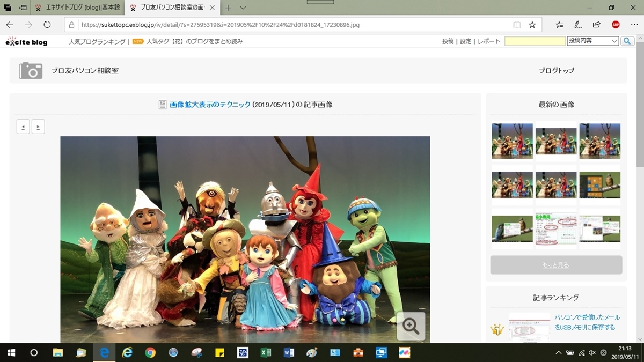
Task: Open the 投稿 link
Action: [448, 41]
